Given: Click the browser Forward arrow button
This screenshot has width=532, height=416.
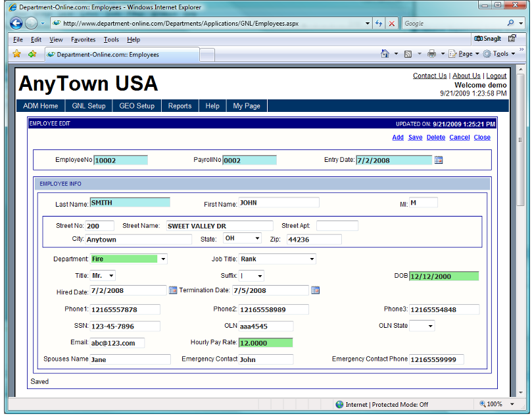Looking at the screenshot, I should tap(31, 23).
